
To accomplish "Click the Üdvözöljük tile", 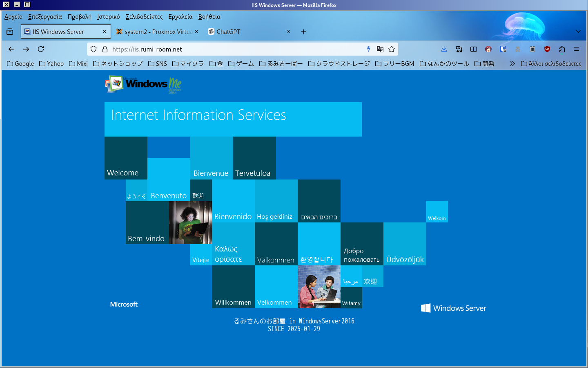I will click(x=405, y=244).
